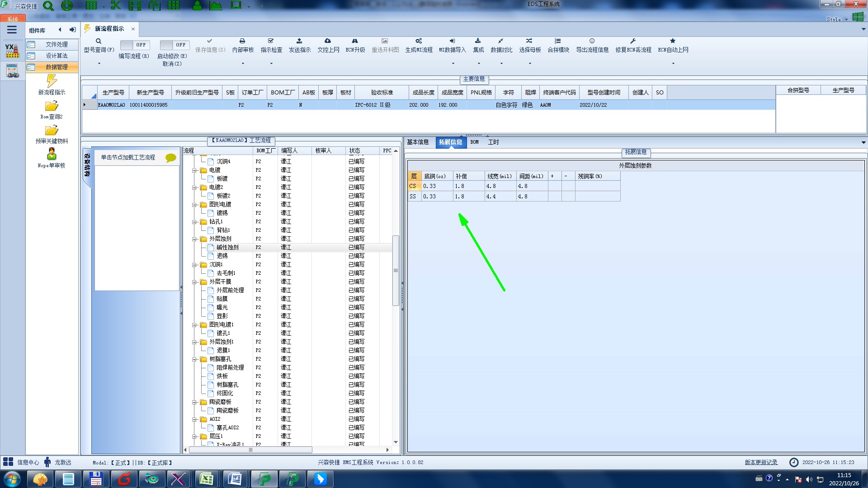Open the 新流程指示 lightning sidebar icon
This screenshot has height=488, width=868.
pyautogui.click(x=52, y=81)
